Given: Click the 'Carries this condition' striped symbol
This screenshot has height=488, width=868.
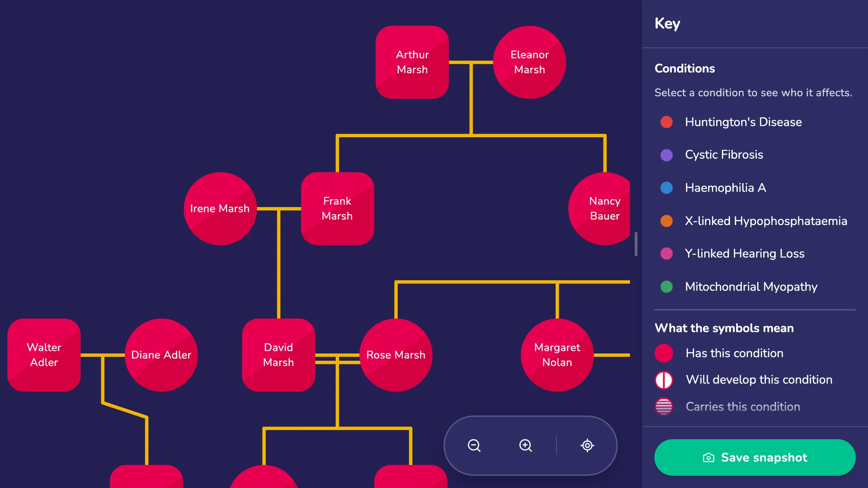Looking at the screenshot, I should 664,407.
